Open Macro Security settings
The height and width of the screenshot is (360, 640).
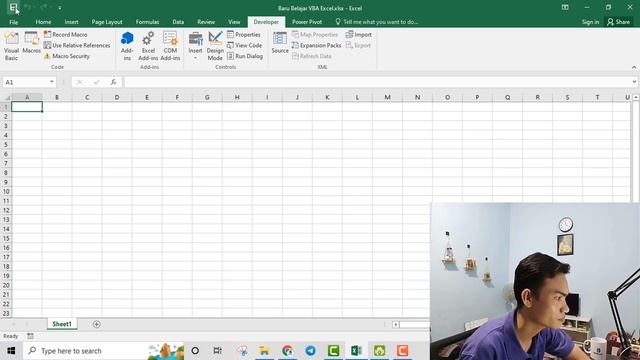click(67, 56)
